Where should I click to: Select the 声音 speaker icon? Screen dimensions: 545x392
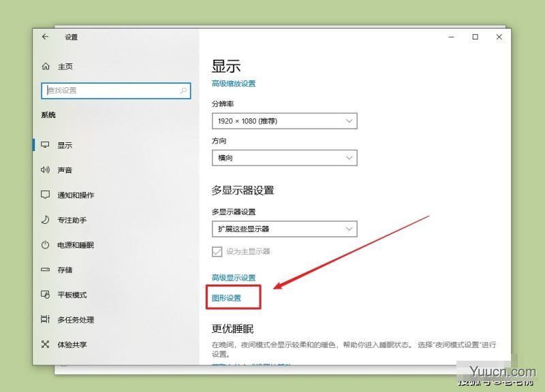tap(45, 169)
